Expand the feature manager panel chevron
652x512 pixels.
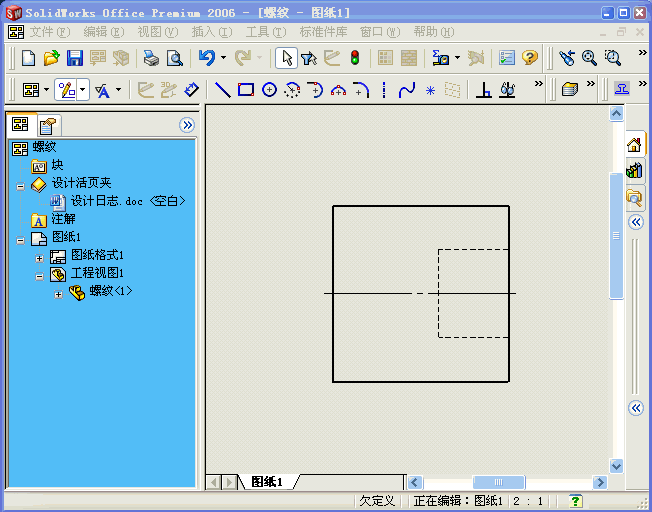tap(187, 125)
